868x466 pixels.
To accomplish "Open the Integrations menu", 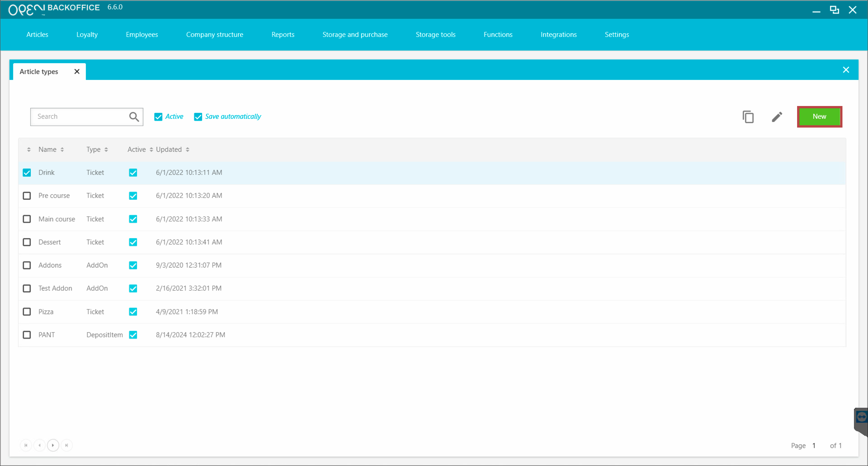I will (558, 34).
